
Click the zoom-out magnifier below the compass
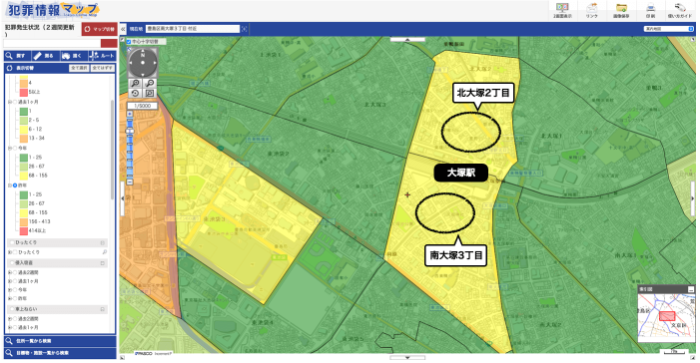pos(150,83)
